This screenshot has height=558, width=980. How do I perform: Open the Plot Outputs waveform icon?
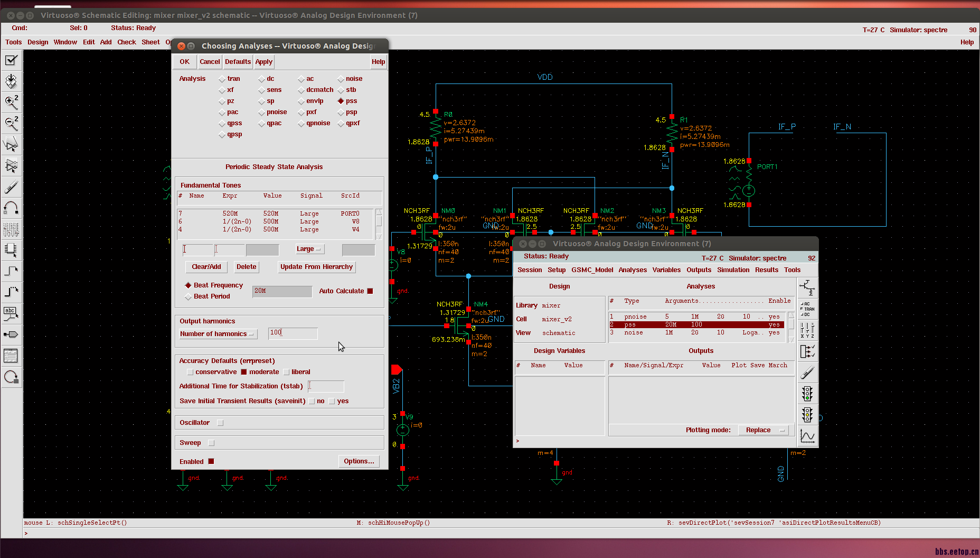[807, 436]
